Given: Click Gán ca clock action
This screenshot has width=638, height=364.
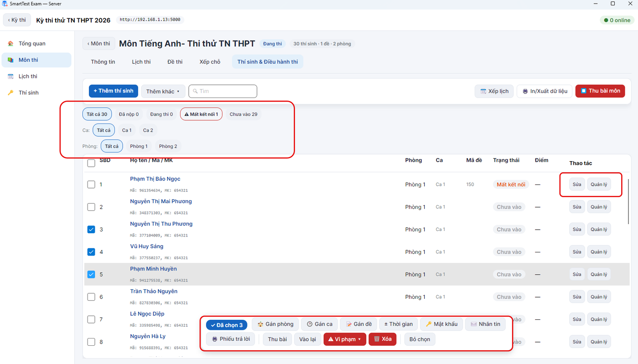Looking at the screenshot, I should tap(319, 324).
